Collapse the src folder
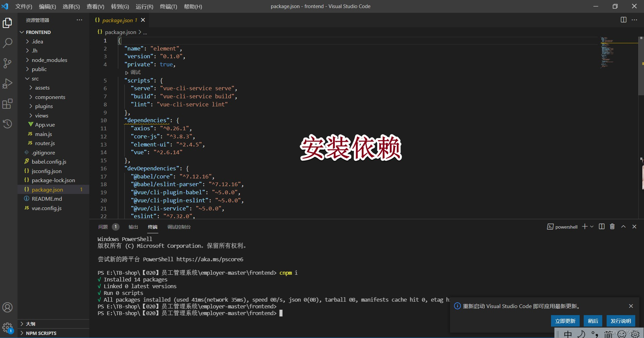Viewport: 644px width, 338px height. (53, 78)
